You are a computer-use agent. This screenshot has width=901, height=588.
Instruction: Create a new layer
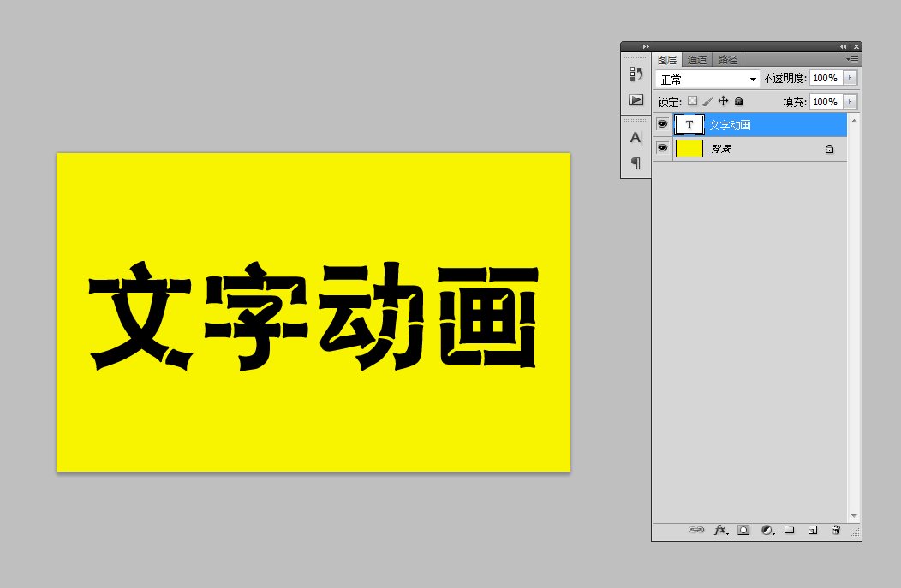(813, 530)
